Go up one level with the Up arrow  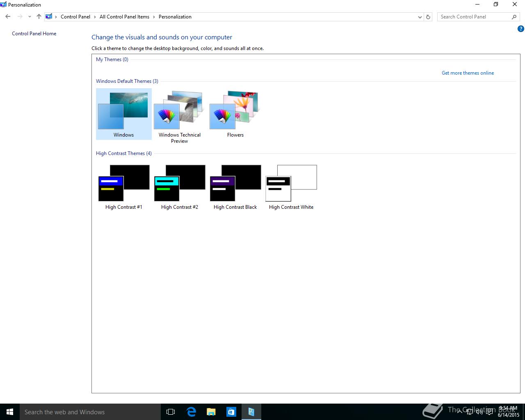point(39,17)
